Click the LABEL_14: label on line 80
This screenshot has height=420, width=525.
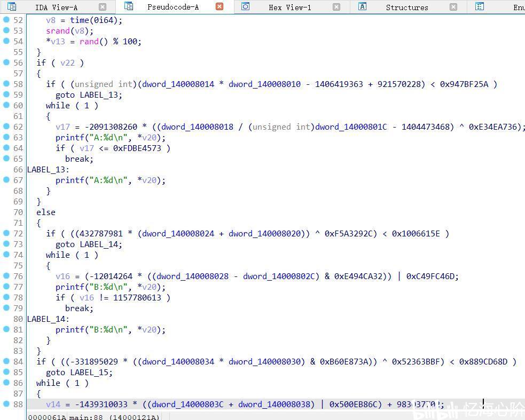click(48, 319)
